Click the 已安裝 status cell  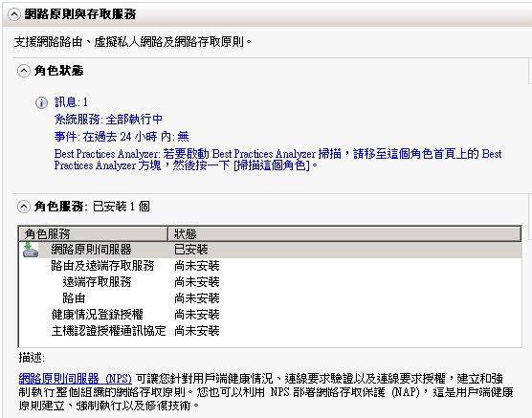coord(191,250)
